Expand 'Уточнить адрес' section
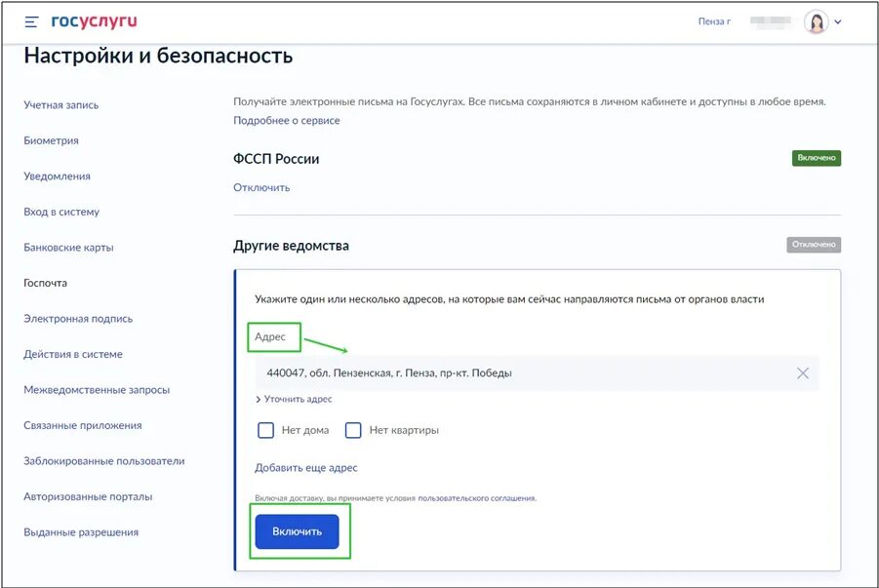Image resolution: width=879 pixels, height=588 pixels. coord(294,399)
